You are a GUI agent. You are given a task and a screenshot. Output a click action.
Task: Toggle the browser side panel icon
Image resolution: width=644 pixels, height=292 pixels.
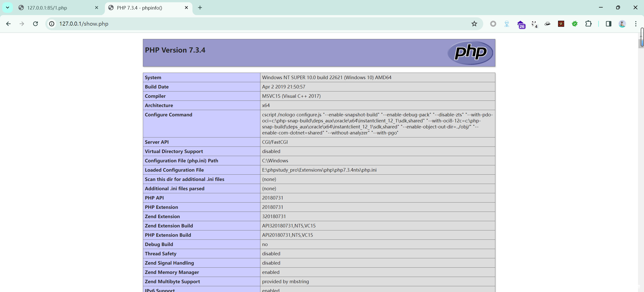[609, 24]
